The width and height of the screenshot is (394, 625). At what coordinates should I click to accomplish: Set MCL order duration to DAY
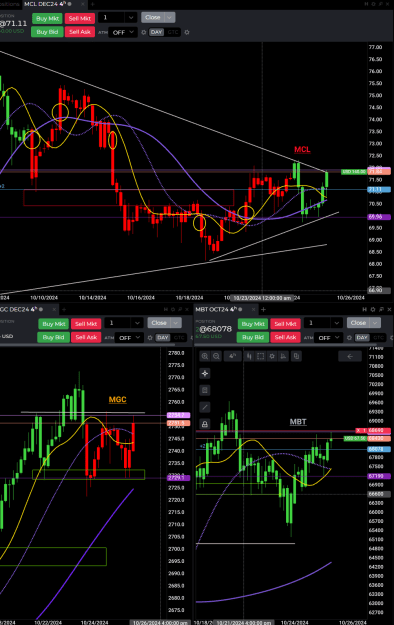156,32
